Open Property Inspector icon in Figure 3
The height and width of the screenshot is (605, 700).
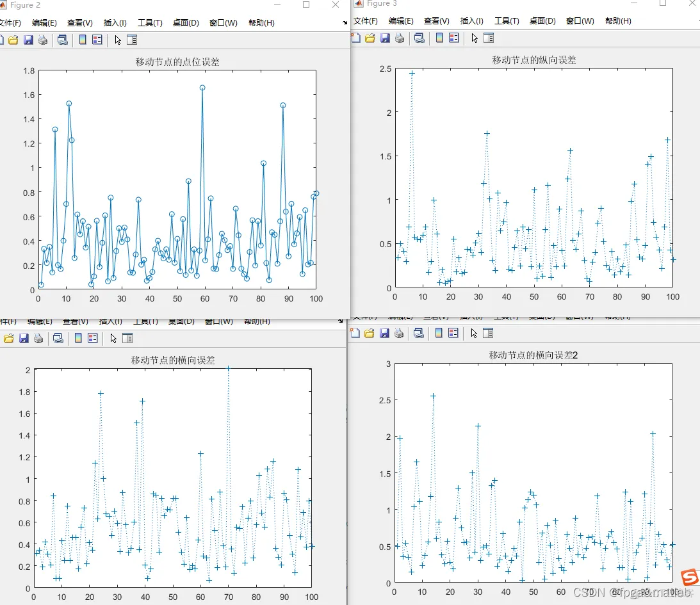[x=489, y=38]
